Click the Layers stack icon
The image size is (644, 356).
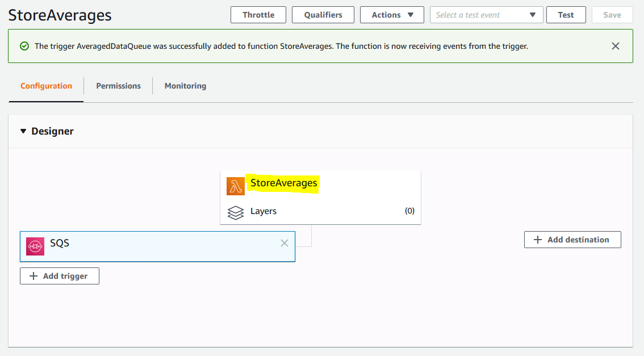[x=235, y=213]
